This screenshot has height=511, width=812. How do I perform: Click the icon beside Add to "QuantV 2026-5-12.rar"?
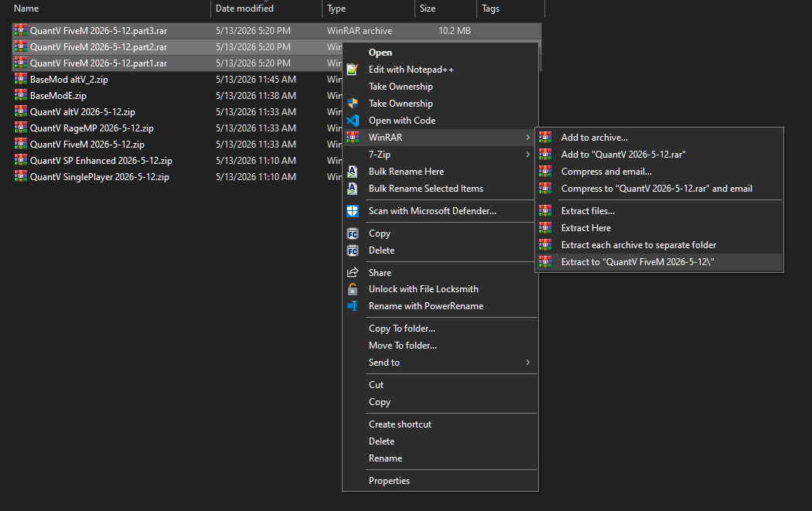tap(544, 155)
